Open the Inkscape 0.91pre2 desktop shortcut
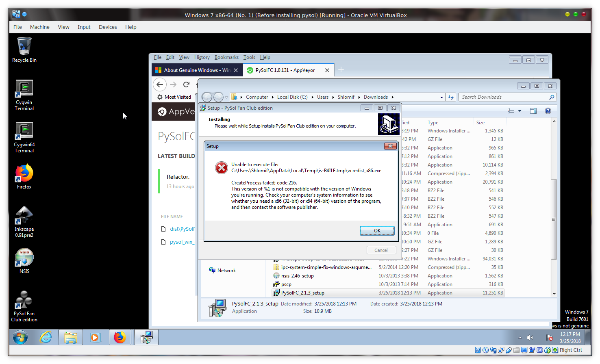Screen dimensions: 600x364 pos(24,221)
